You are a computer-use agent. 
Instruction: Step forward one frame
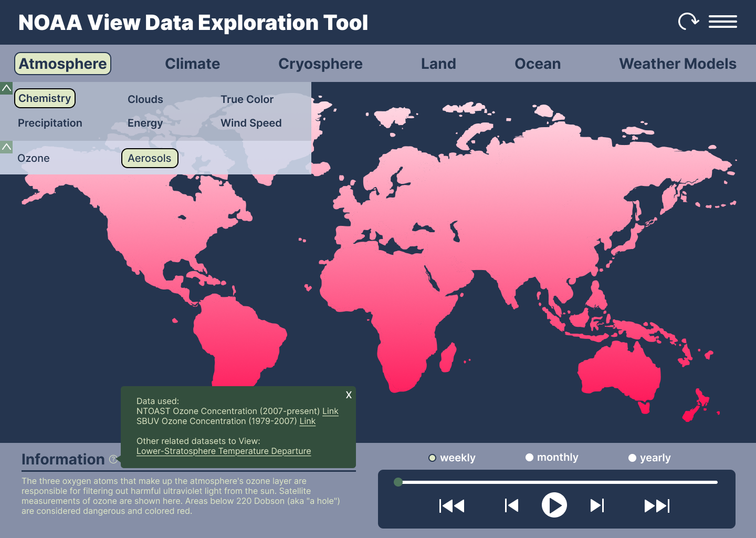(x=597, y=505)
